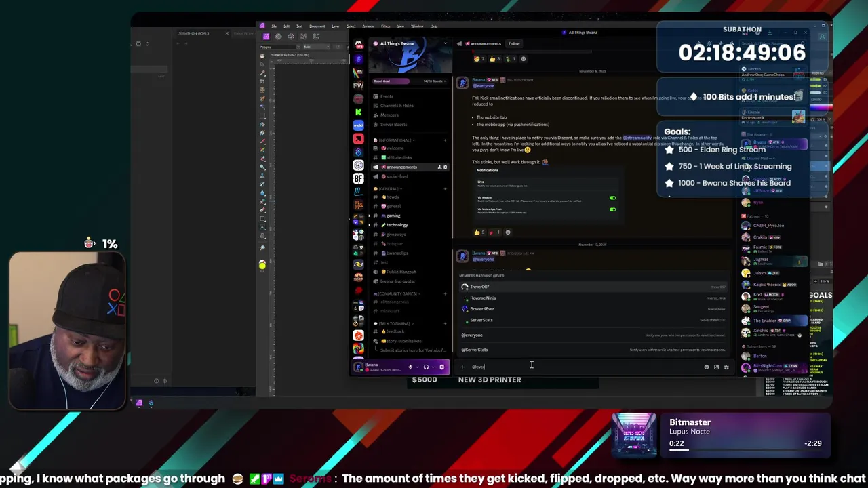This screenshot has height=488, width=868.
Task: Select Reverse Ninja from mention suggestions
Action: point(593,298)
